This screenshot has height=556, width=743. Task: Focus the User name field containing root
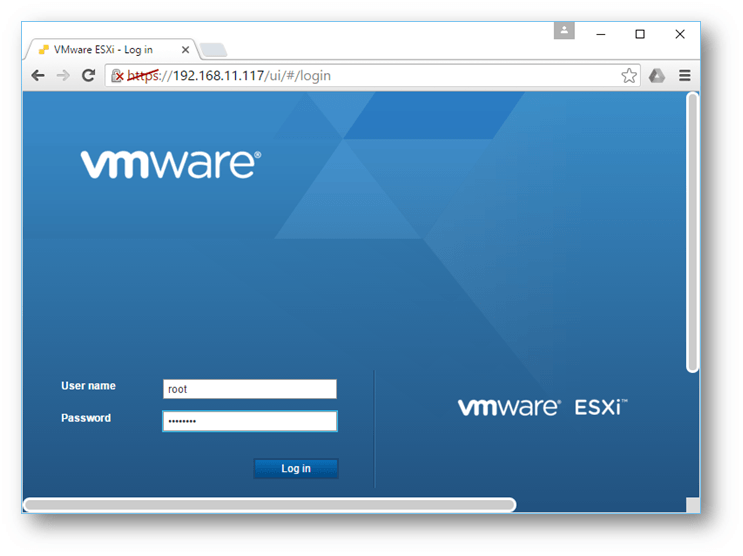(250, 389)
